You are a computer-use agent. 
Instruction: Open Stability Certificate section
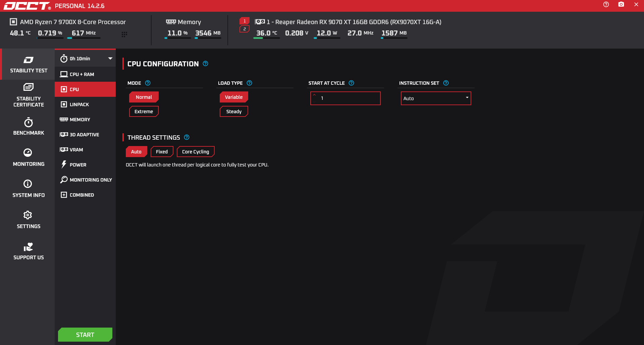coord(29,95)
